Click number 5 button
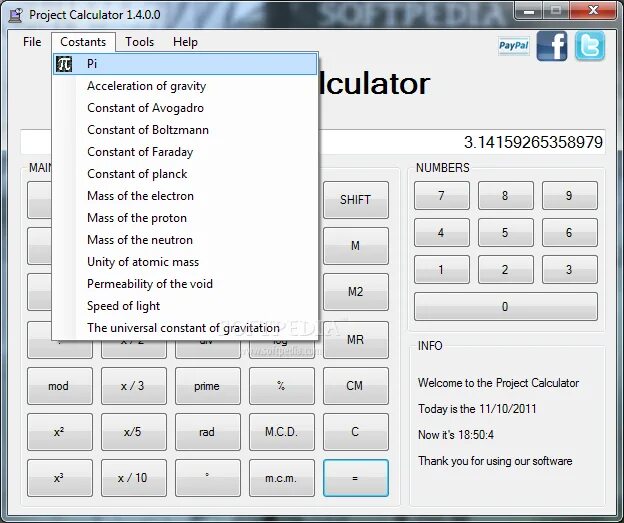624x523 pixels. [506, 232]
